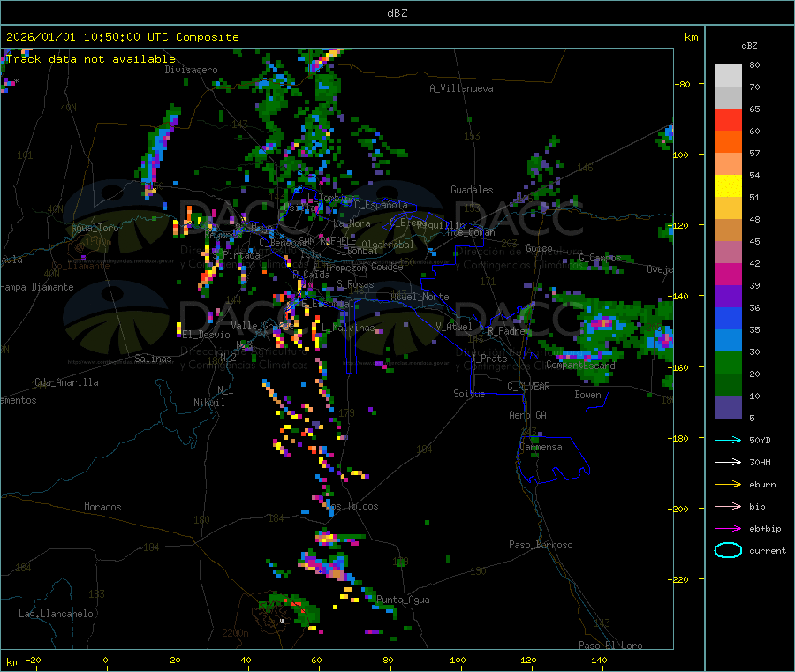The height and width of the screenshot is (672, 795).
Task: Click the 'Salinas' map label
Action: point(153,359)
